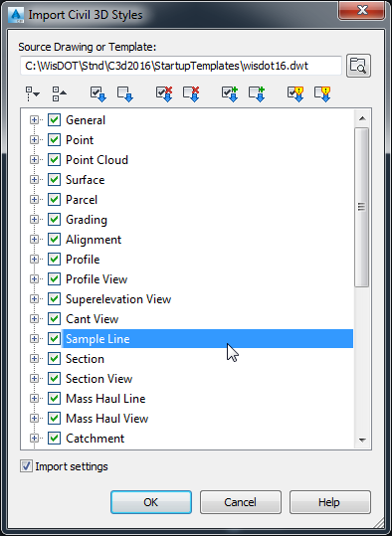Viewport: 392px width, 536px height.
Task: Click the collapse all tree nodes icon
Action: [59, 93]
